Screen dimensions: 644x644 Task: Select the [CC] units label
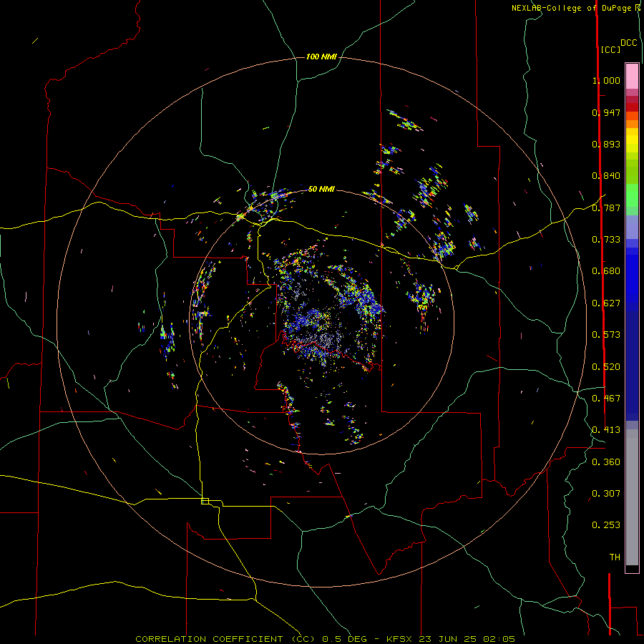pos(611,49)
